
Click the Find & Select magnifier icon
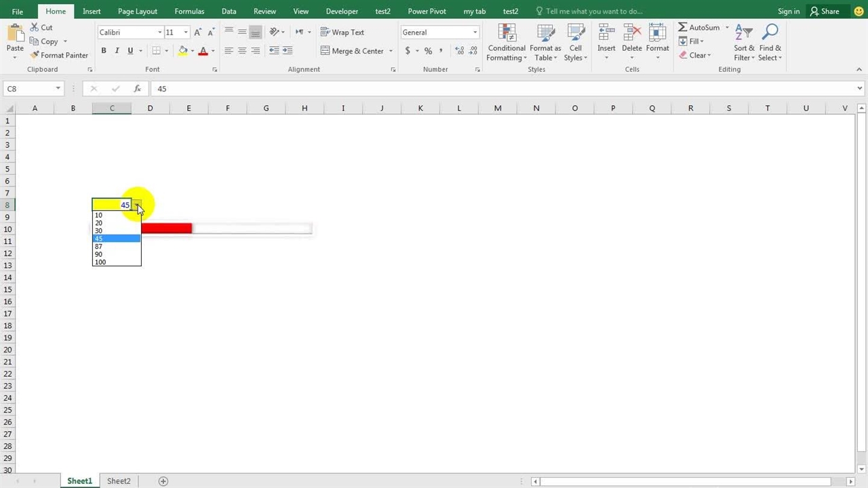(x=770, y=33)
